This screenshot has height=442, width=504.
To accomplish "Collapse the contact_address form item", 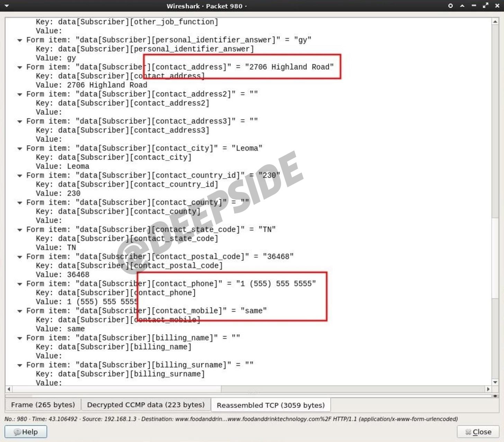I will click(20, 67).
